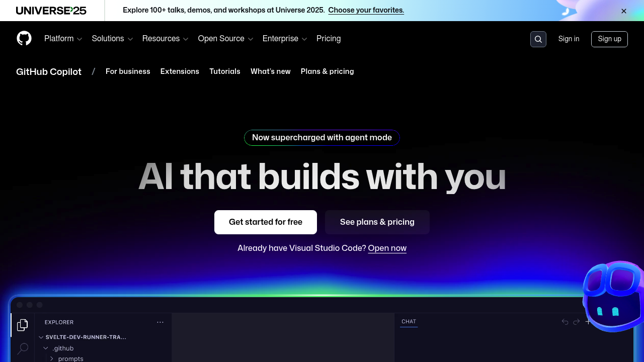Open the Explorer files icon in sidebar

22,325
